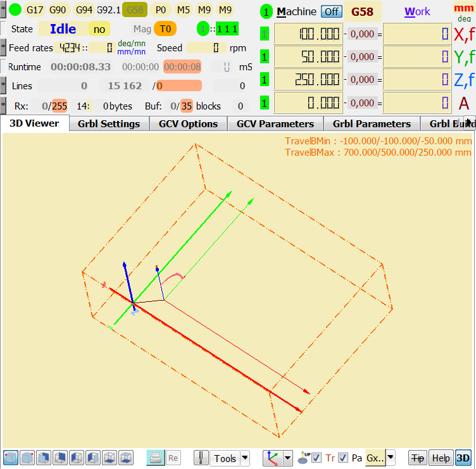Click the dark red A axis label
Image resolution: width=476 pixels, height=469 pixels.
[464, 104]
